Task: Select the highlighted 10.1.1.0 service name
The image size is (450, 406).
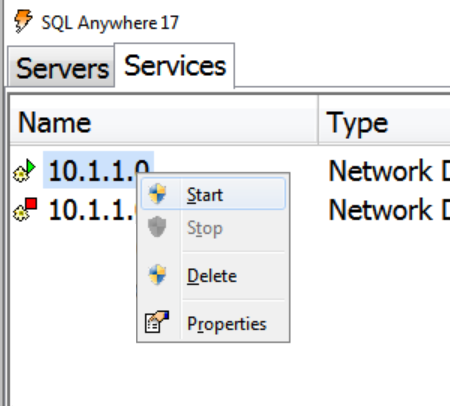Action: (98, 170)
